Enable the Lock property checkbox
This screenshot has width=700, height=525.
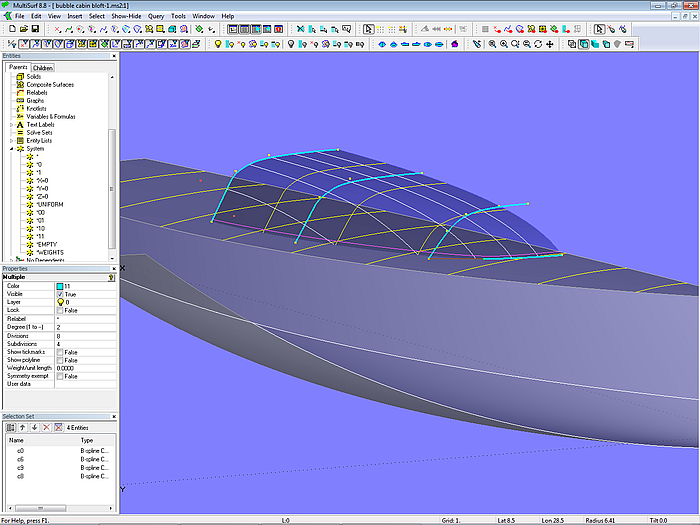point(60,310)
